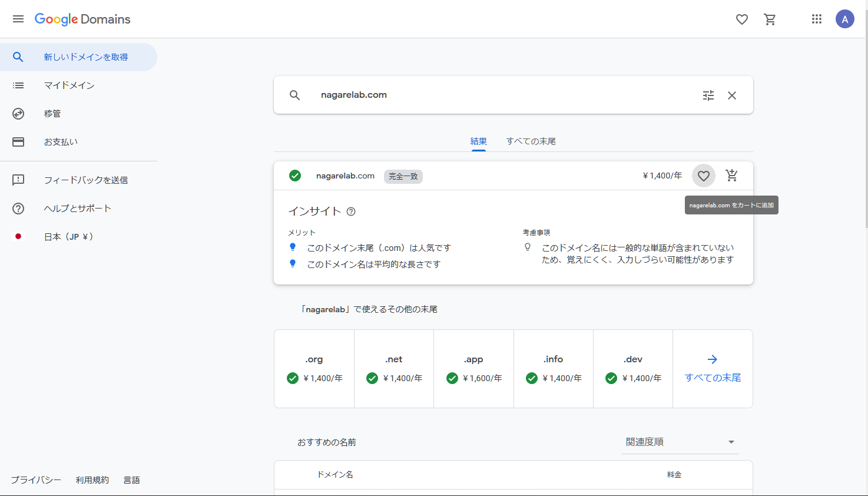
Task: Add nagarelab.com to favorites
Action: (x=704, y=176)
